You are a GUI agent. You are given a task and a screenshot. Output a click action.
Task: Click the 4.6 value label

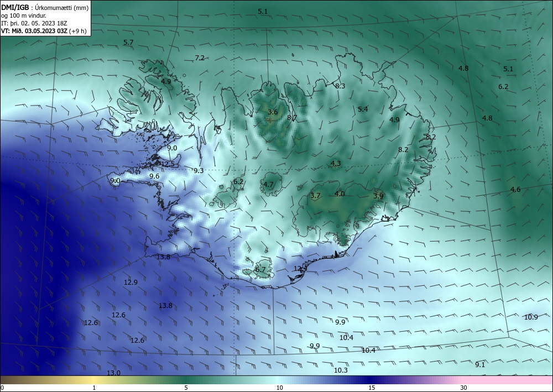[515, 190]
